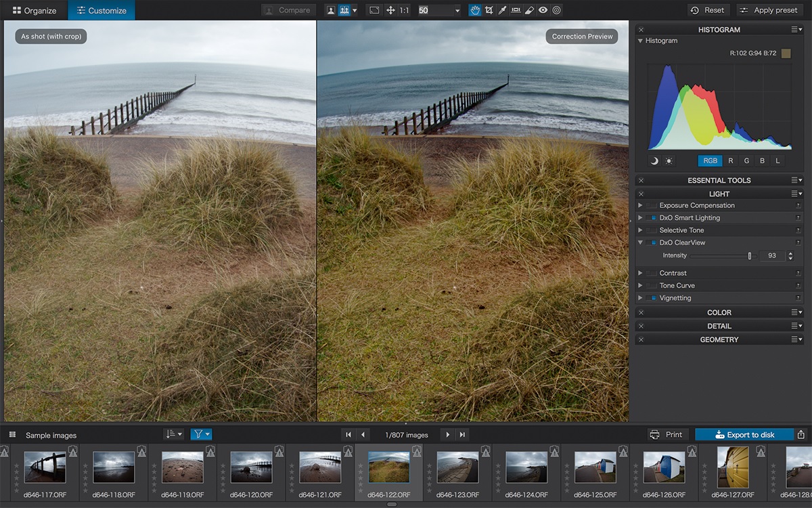Select the Horizon straighten tool
The height and width of the screenshot is (508, 812).
[516, 10]
